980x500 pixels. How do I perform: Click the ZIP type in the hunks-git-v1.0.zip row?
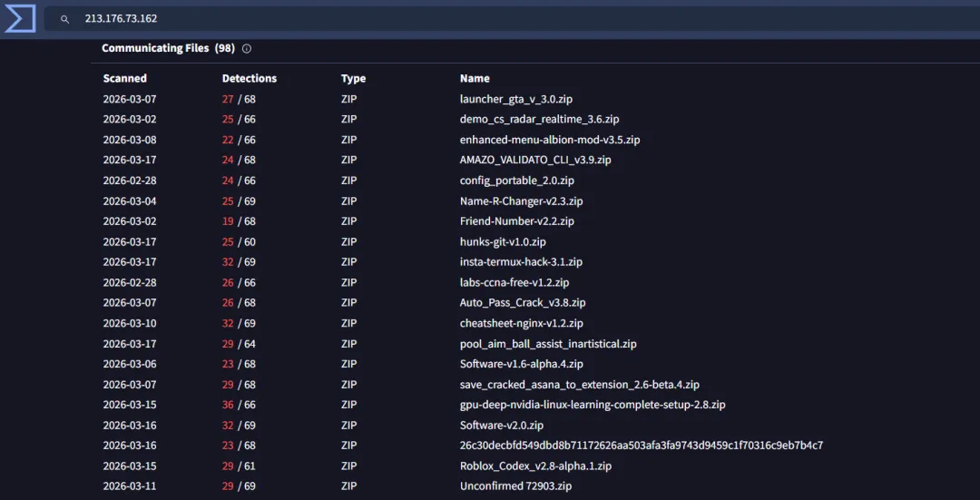(348, 242)
